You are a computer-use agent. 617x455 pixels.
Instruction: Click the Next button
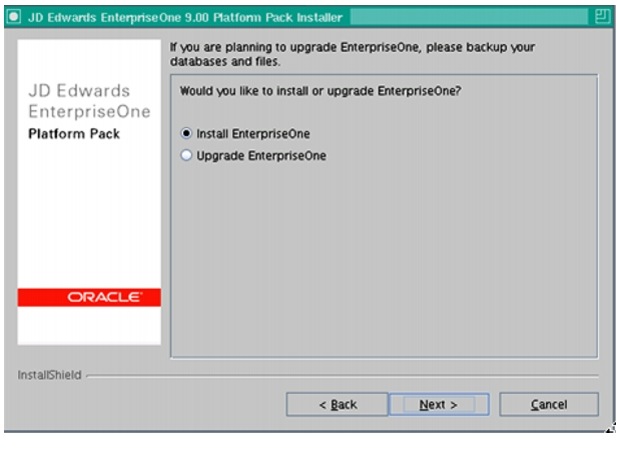tap(439, 404)
